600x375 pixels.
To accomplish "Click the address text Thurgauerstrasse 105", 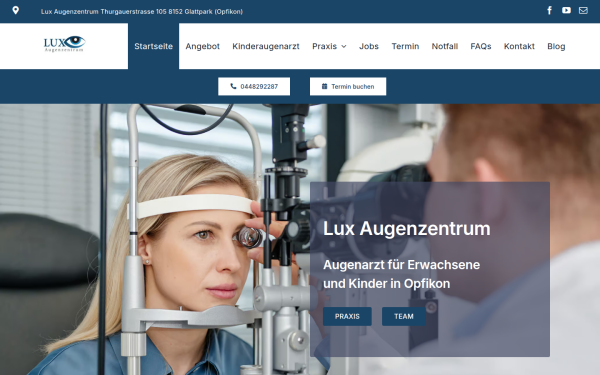I will [x=134, y=11].
